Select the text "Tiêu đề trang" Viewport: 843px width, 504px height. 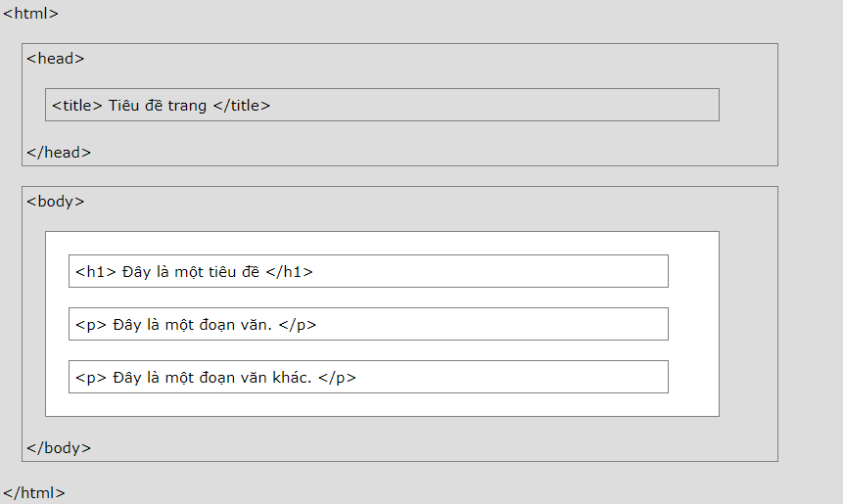tap(158, 106)
